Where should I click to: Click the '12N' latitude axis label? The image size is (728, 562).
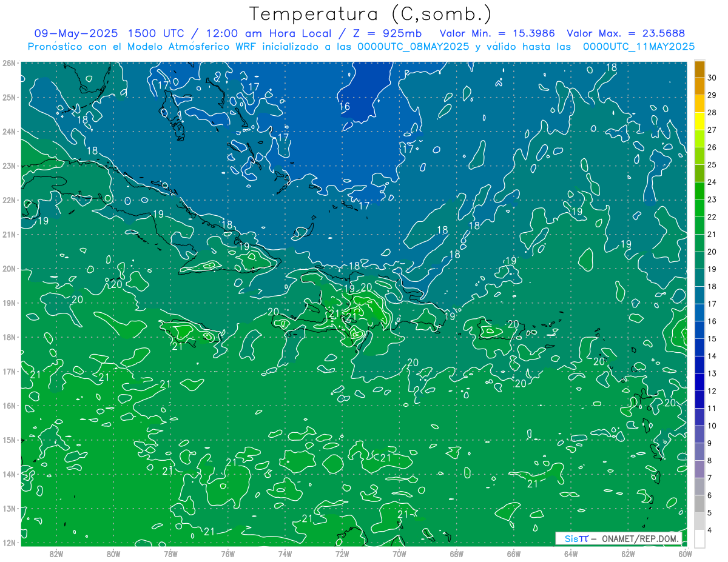(x=9, y=543)
